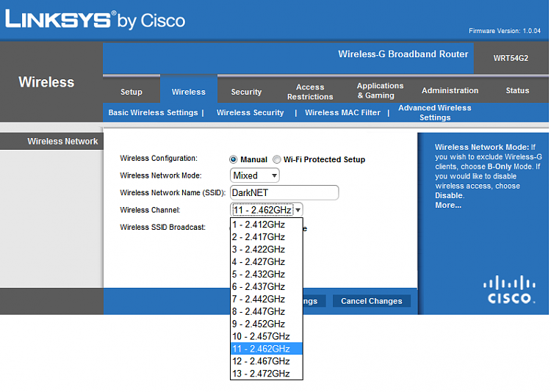Choose channel 3 - 2.422GHz
Viewport: 551px width, 392px height.
click(267, 250)
